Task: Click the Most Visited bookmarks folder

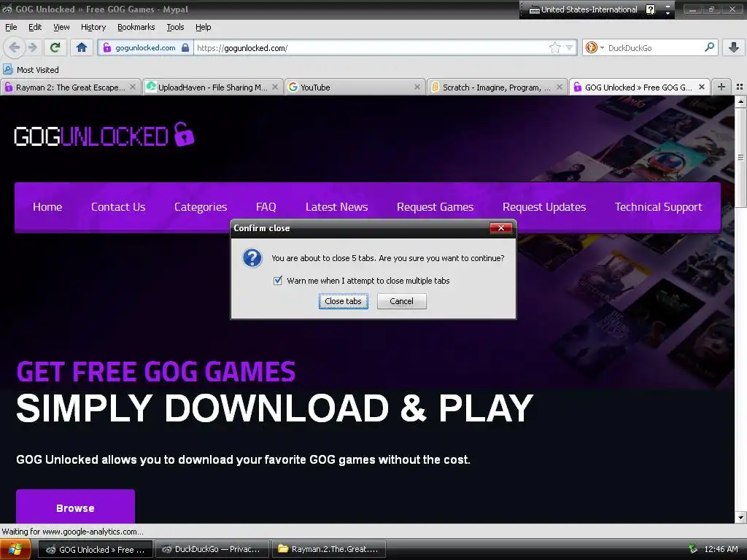Action: (x=31, y=69)
